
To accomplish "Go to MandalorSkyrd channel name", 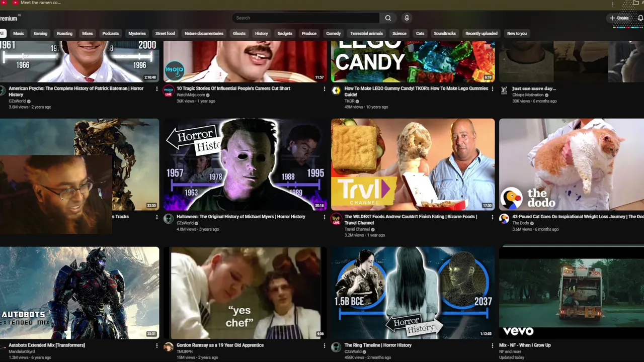I will coord(22,351).
